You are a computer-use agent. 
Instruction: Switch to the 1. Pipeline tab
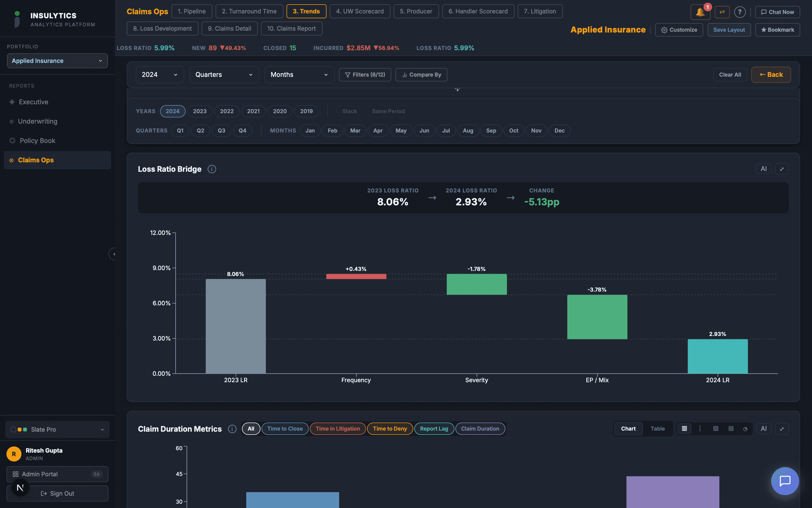point(192,11)
